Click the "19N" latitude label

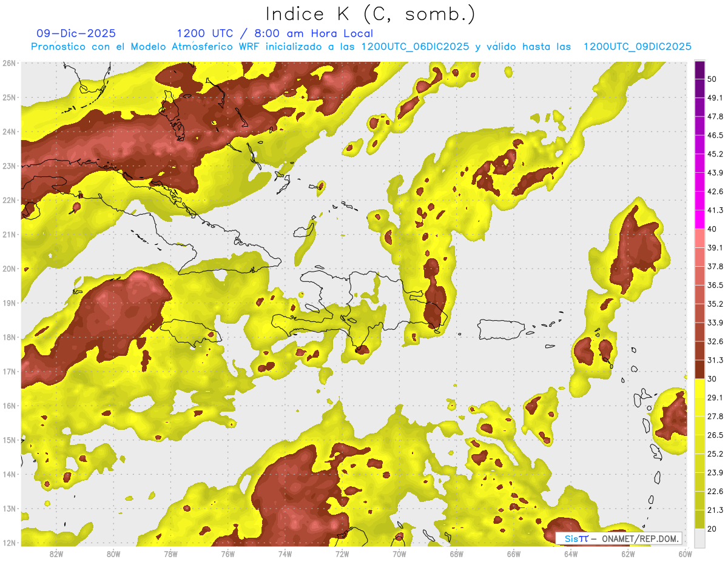tap(9, 303)
